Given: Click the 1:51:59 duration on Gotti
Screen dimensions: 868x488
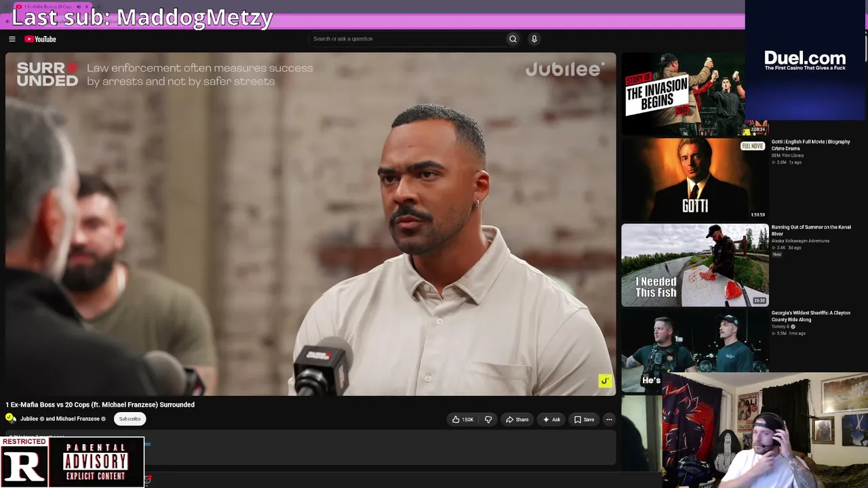Looking at the screenshot, I should (757, 215).
